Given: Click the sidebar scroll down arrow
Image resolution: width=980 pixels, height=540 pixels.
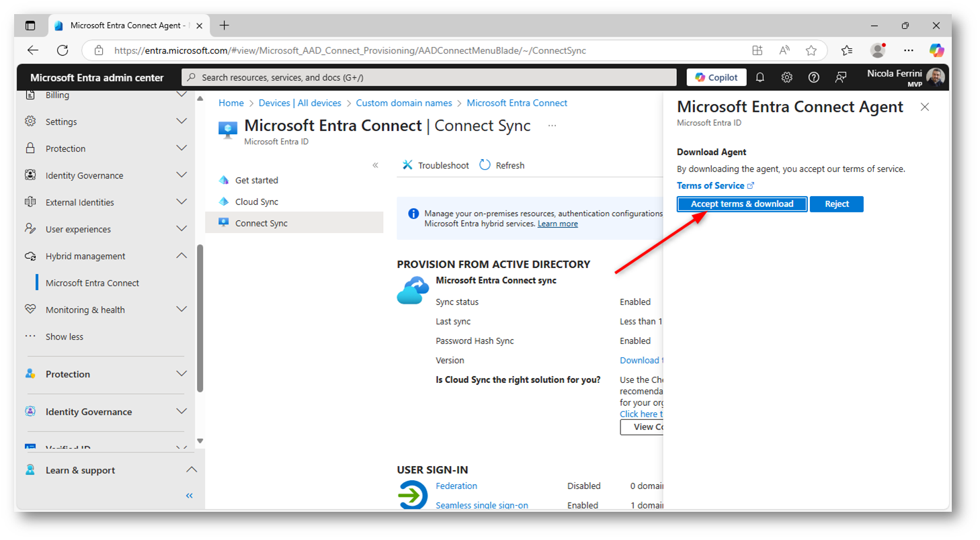Looking at the screenshot, I should coord(200,441).
